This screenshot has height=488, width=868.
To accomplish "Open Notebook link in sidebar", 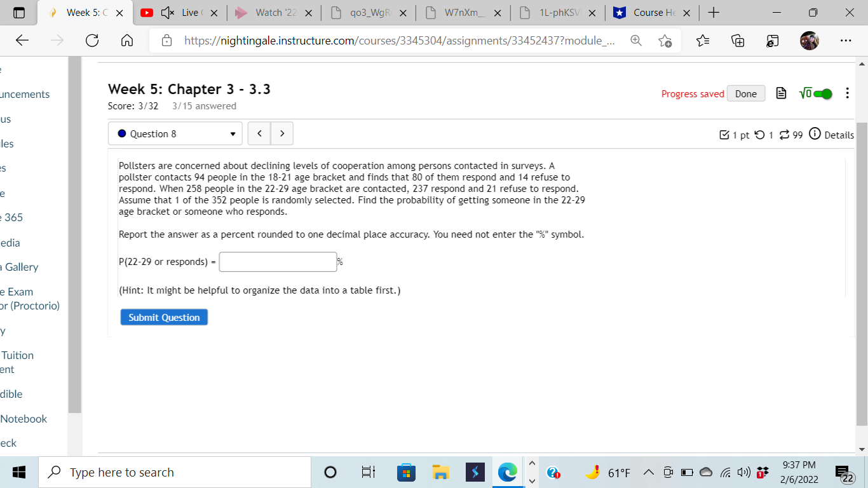I will (x=24, y=419).
